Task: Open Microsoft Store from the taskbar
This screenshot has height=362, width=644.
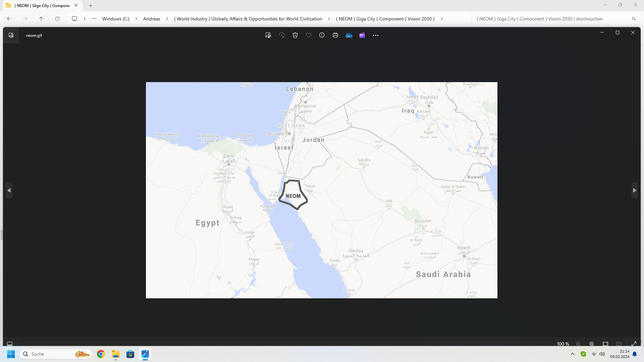Action: (x=130, y=354)
